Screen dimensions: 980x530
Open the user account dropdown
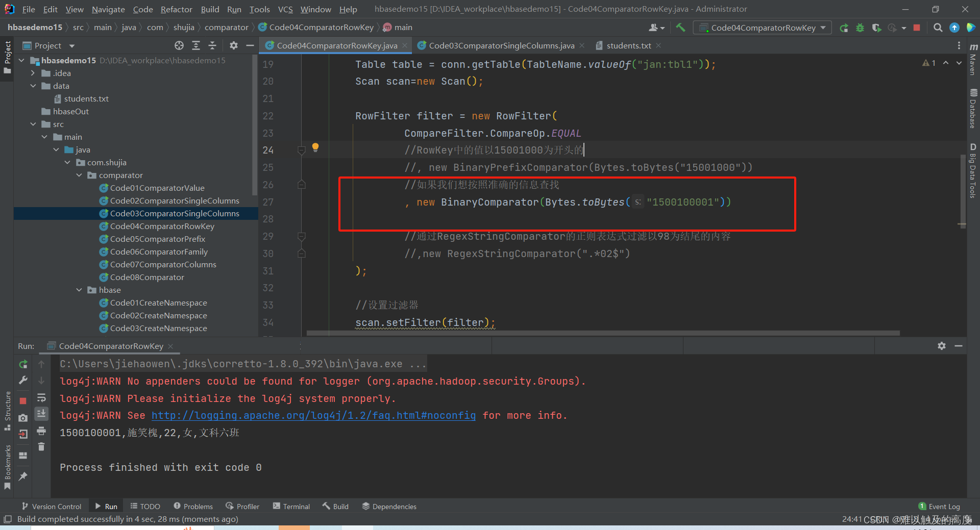click(656, 28)
